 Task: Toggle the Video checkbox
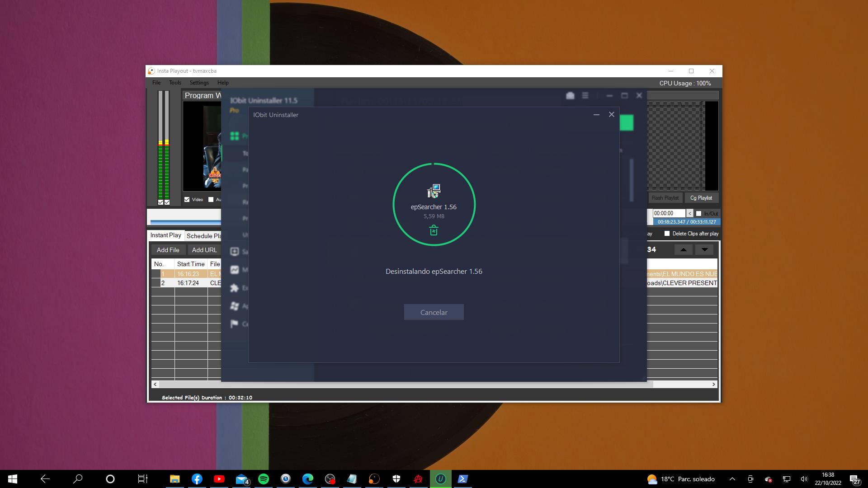coord(187,199)
